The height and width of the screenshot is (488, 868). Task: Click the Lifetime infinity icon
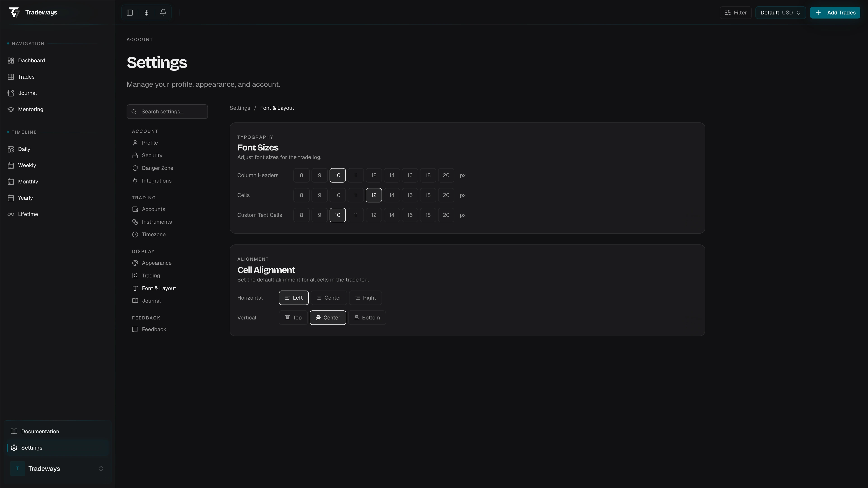[10, 214]
